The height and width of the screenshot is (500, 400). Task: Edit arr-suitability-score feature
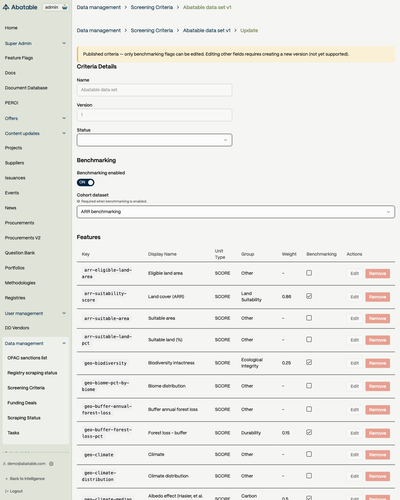click(x=354, y=297)
